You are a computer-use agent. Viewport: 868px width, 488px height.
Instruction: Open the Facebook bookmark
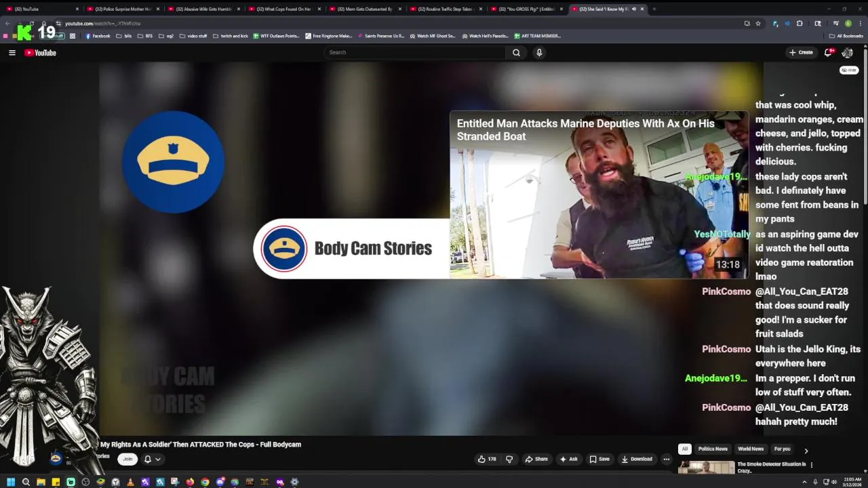(x=98, y=36)
